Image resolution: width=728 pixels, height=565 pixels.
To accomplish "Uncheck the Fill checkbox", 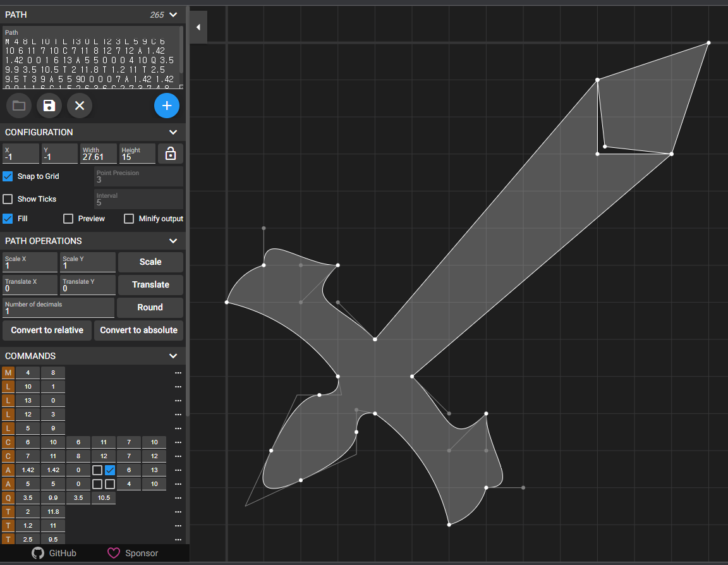I will 8,219.
